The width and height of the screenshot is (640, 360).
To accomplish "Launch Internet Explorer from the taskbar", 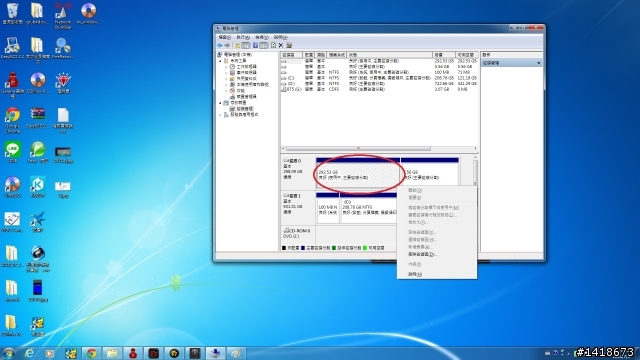I will 29,353.
